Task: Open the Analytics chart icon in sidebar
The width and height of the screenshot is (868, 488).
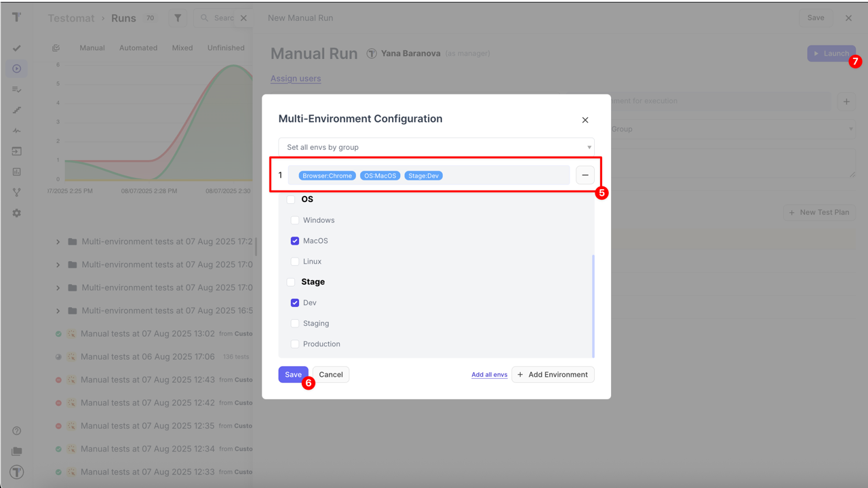Action: (x=17, y=171)
